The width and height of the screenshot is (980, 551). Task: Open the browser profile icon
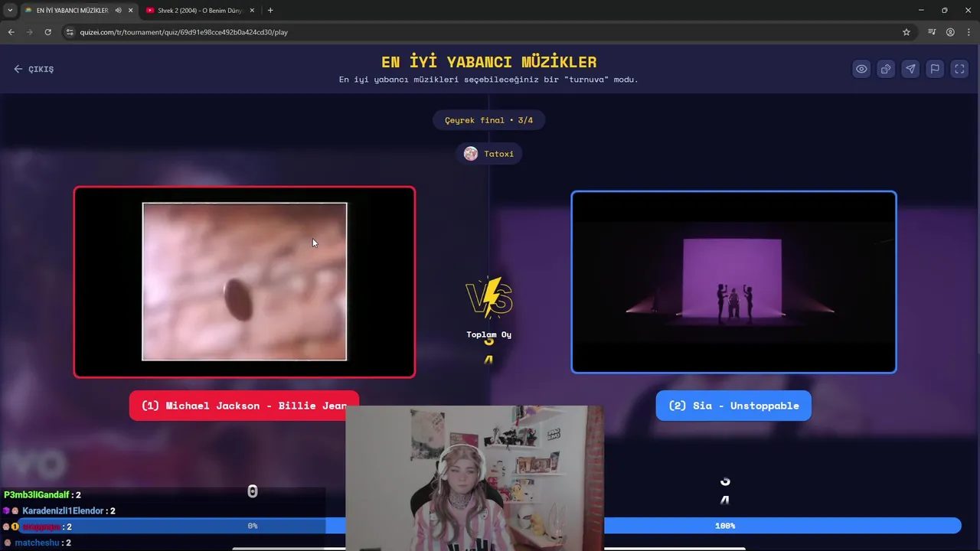click(950, 32)
